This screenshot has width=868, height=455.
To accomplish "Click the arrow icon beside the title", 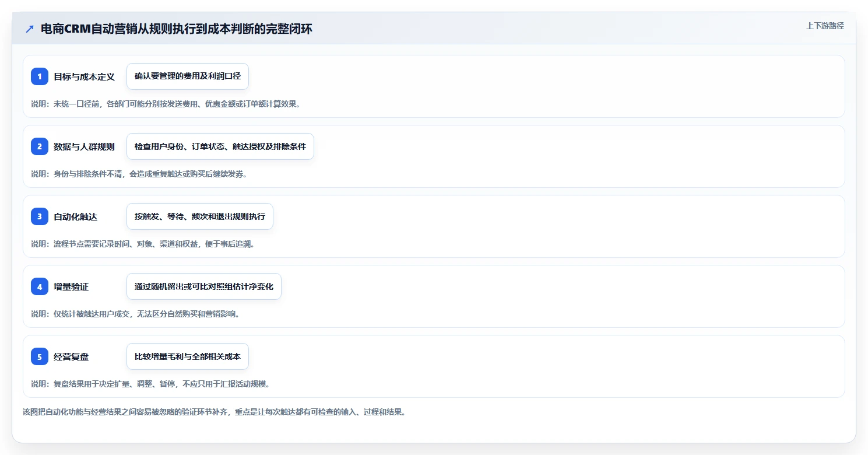I will [30, 29].
